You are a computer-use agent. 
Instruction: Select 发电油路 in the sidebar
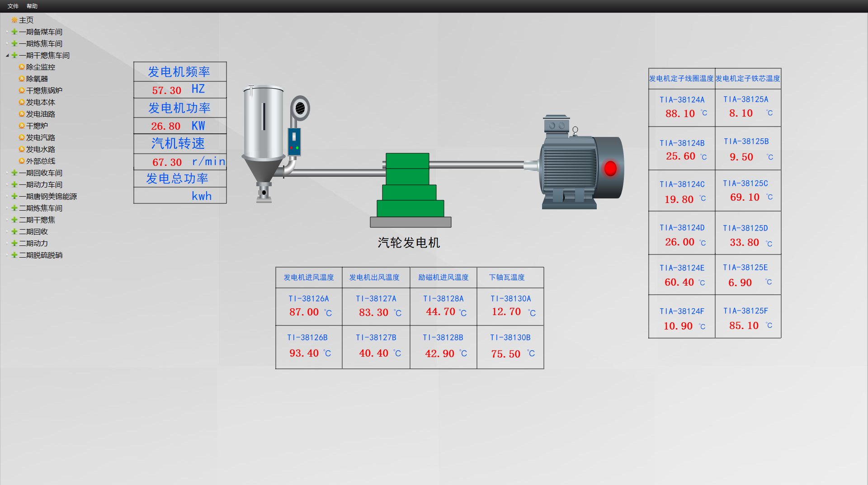pyautogui.click(x=40, y=114)
